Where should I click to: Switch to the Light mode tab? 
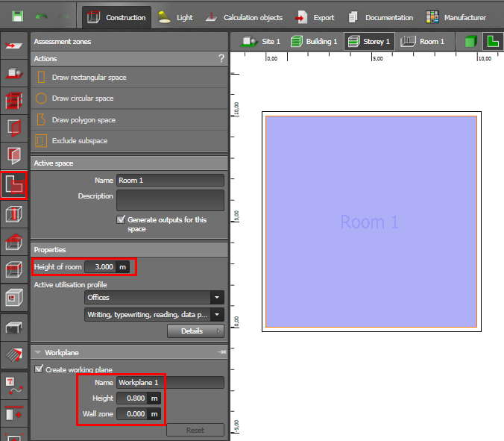coord(175,17)
